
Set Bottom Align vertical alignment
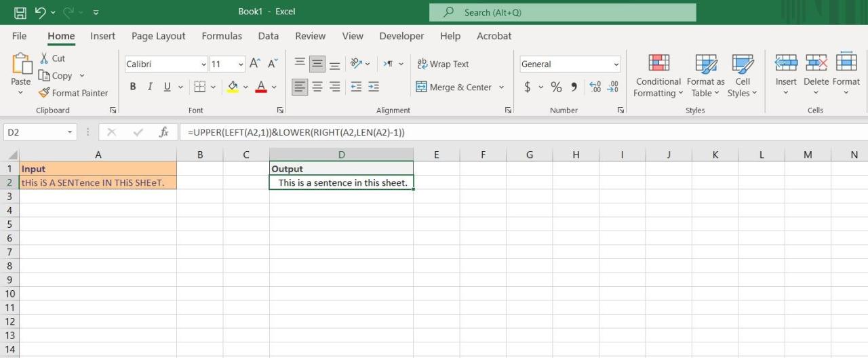pos(335,64)
